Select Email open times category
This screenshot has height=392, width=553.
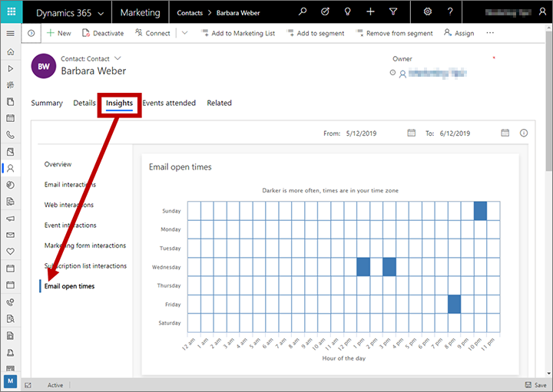(69, 286)
